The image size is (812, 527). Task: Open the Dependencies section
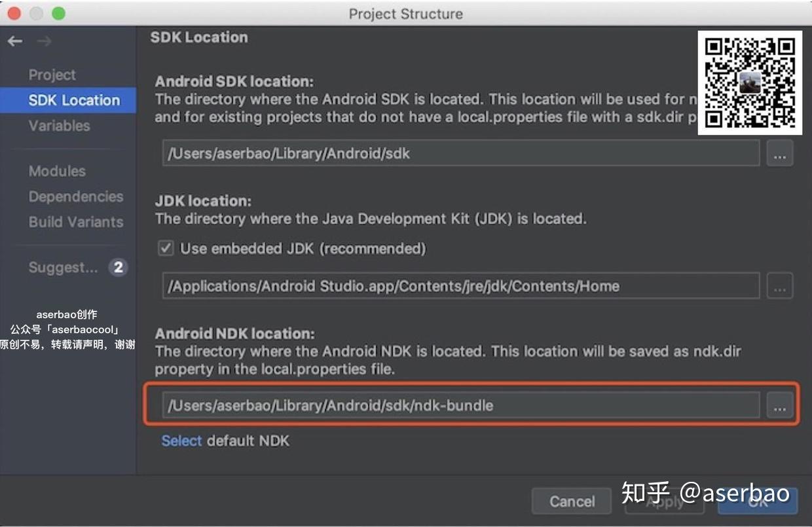(x=76, y=196)
